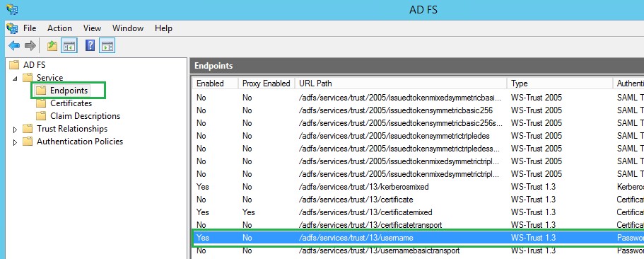Open the Action menu
This screenshot has height=259, width=644.
click(59, 28)
